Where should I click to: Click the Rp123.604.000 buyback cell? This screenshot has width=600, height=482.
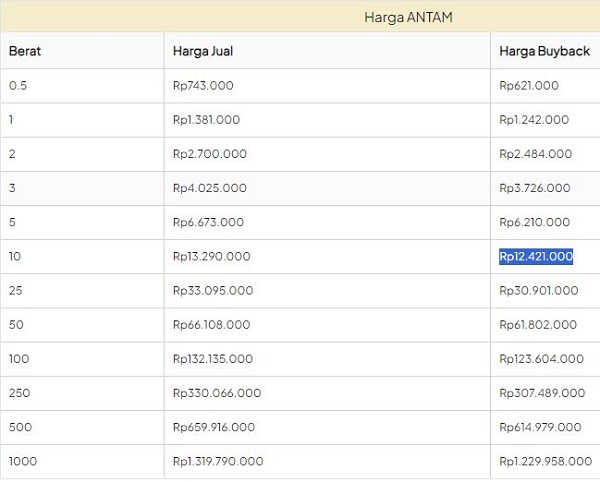pos(541,359)
